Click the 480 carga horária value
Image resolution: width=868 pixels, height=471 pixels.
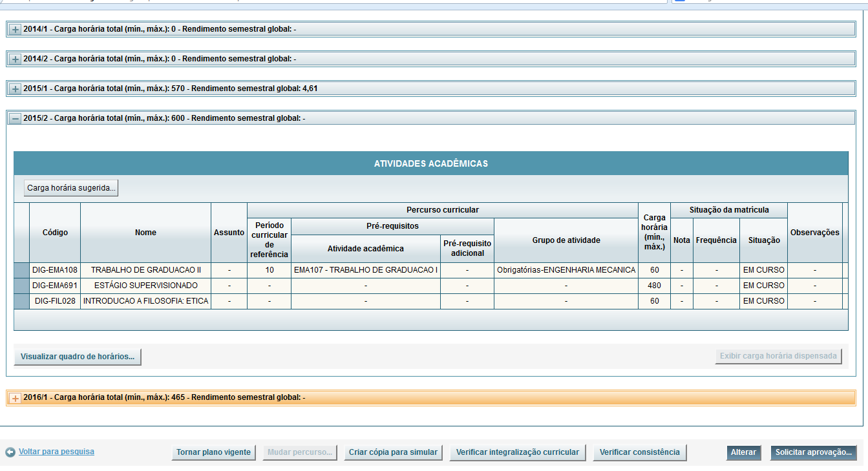point(655,286)
